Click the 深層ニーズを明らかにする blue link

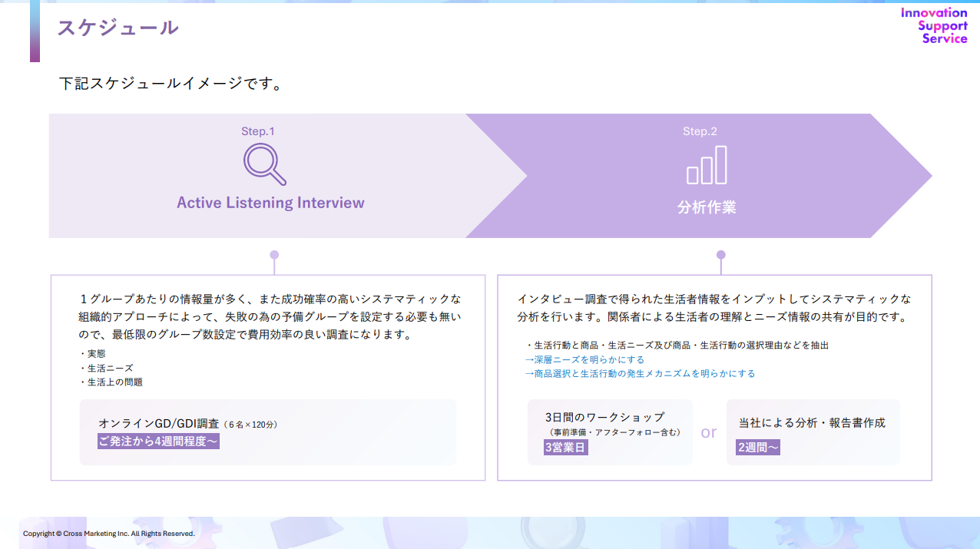(588, 362)
